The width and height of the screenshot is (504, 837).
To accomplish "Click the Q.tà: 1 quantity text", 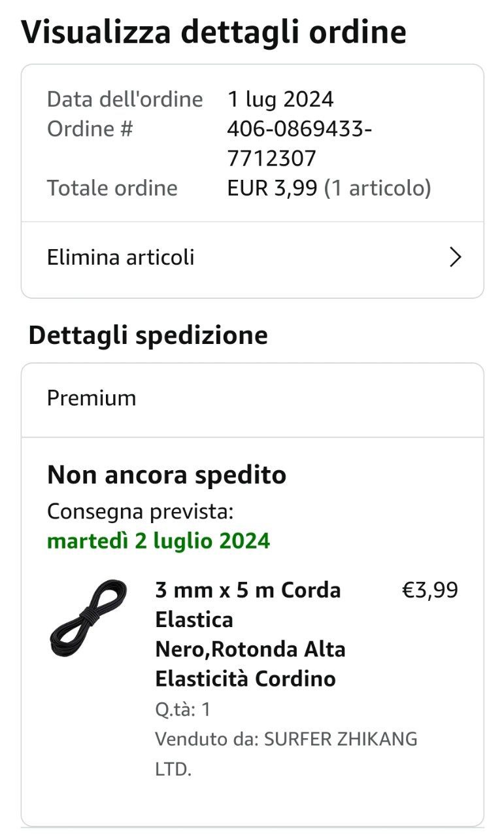I will click(x=183, y=709).
